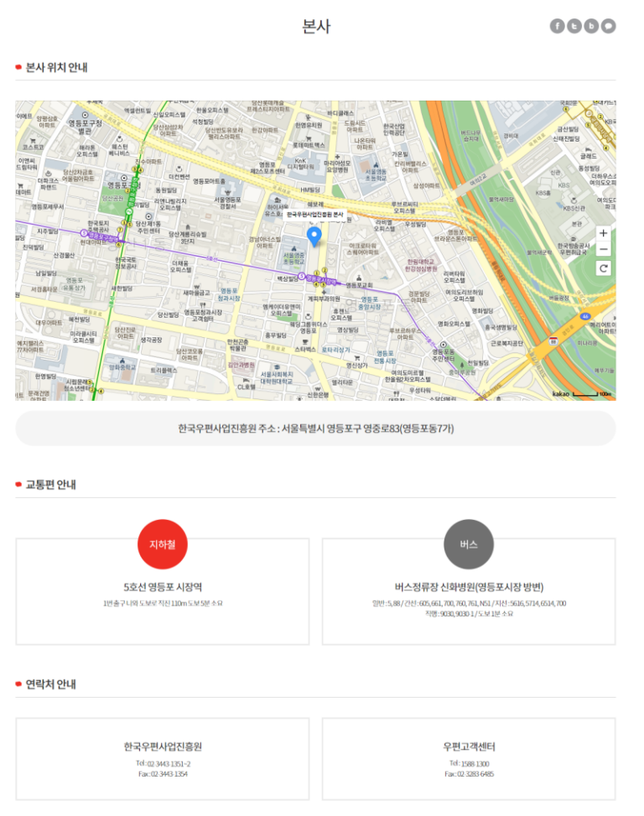This screenshot has height=816, width=644.
Task: Share page via Facebook icon
Action: (x=558, y=26)
